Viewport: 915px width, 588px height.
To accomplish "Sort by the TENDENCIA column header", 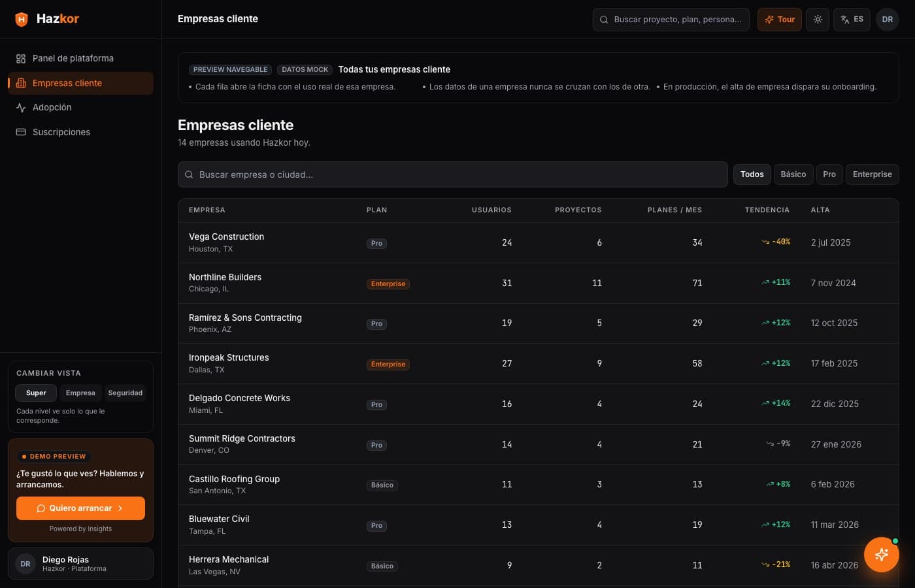I will coord(767,210).
